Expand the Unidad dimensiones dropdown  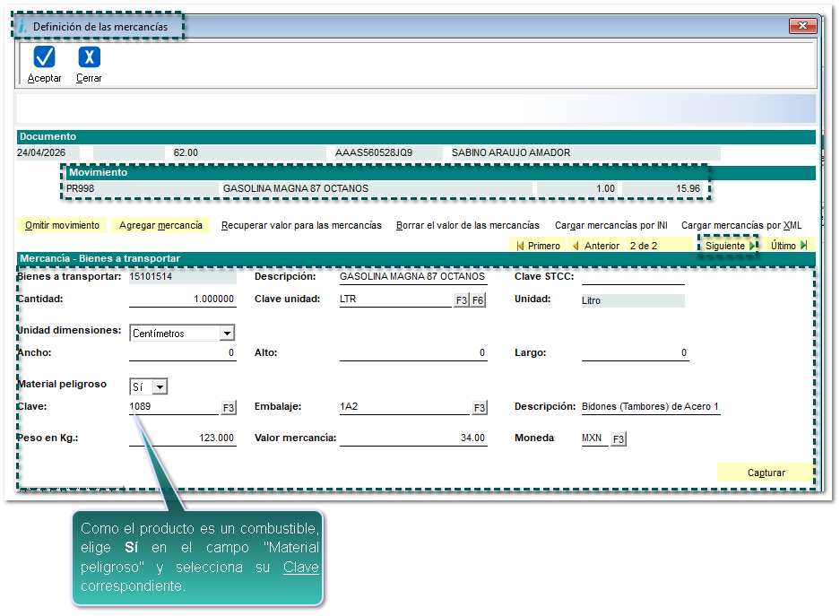click(x=227, y=334)
